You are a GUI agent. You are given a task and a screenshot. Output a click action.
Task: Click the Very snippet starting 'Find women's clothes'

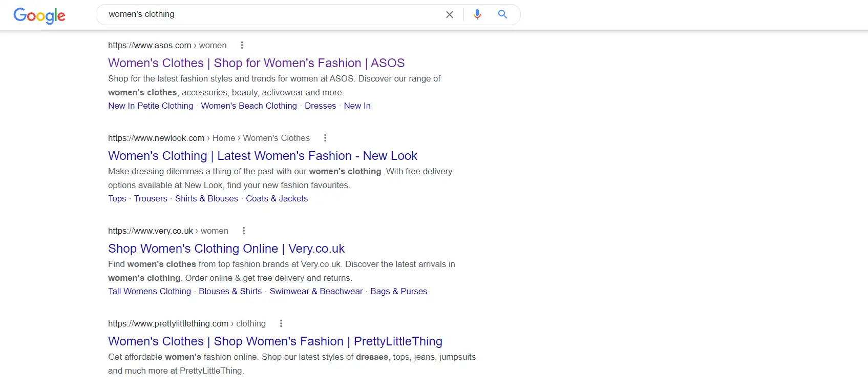[x=281, y=271]
